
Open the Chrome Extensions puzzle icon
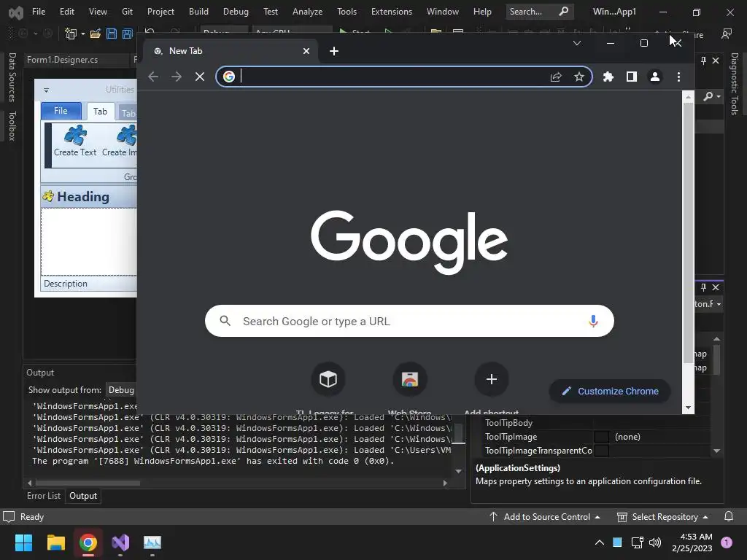608,77
